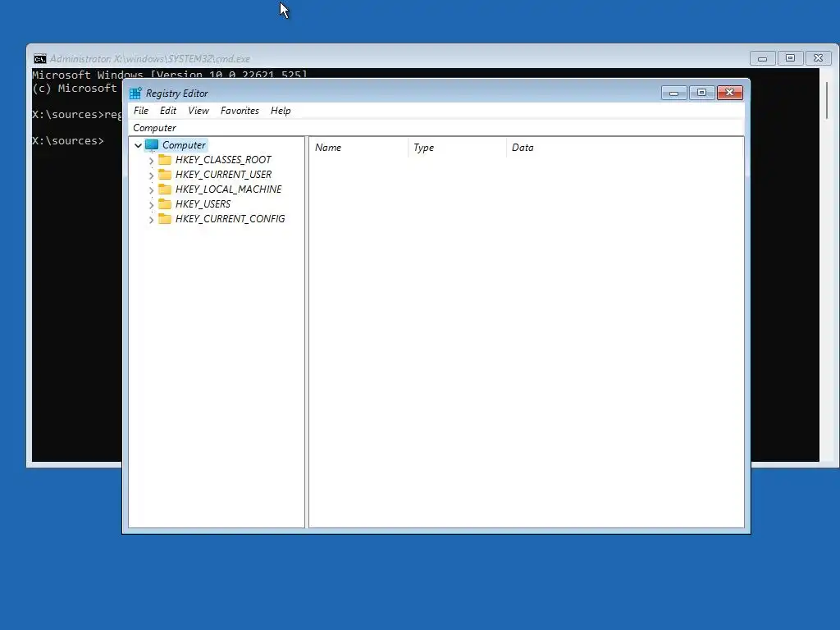Click the HKEY_CURRENT_USER folder icon

click(x=165, y=175)
